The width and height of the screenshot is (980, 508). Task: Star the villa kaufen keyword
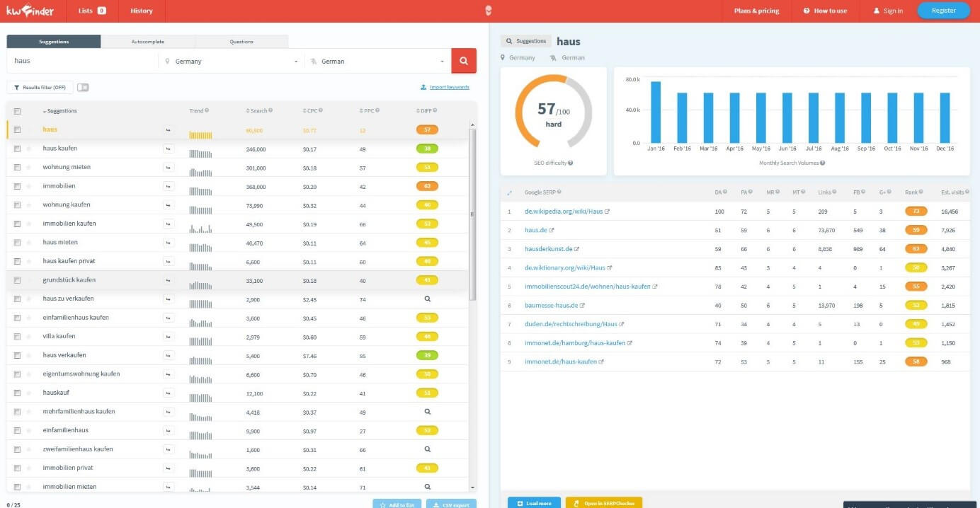point(29,336)
